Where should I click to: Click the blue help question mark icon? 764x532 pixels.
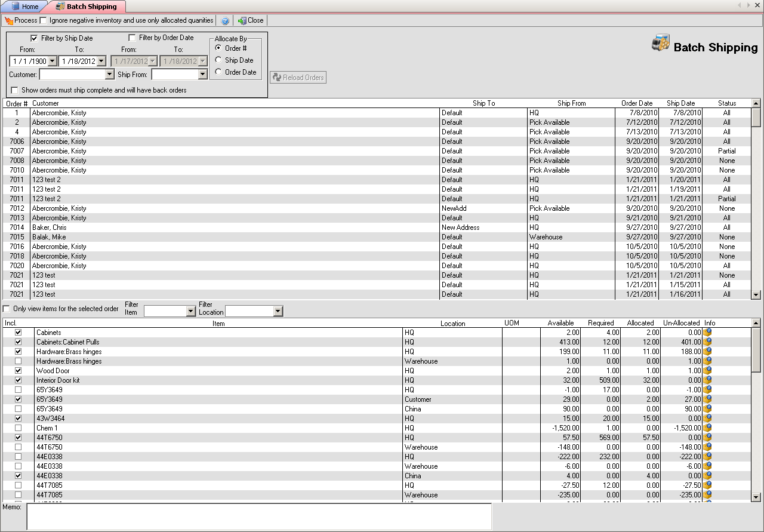pos(225,20)
